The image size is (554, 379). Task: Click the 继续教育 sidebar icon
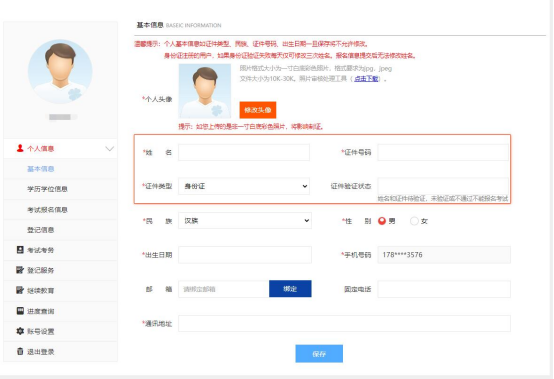pyautogui.click(x=20, y=290)
